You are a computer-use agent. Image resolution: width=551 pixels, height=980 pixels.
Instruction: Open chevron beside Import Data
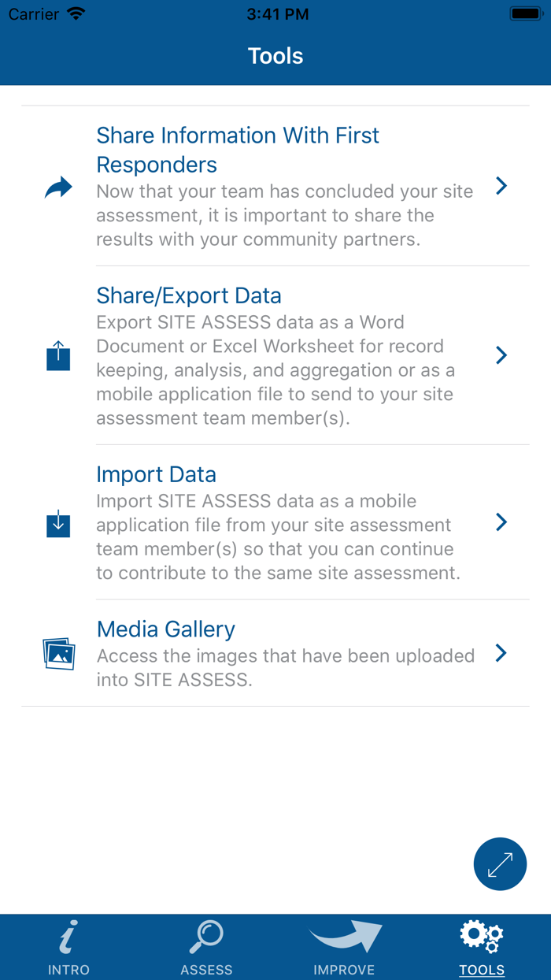point(501,522)
